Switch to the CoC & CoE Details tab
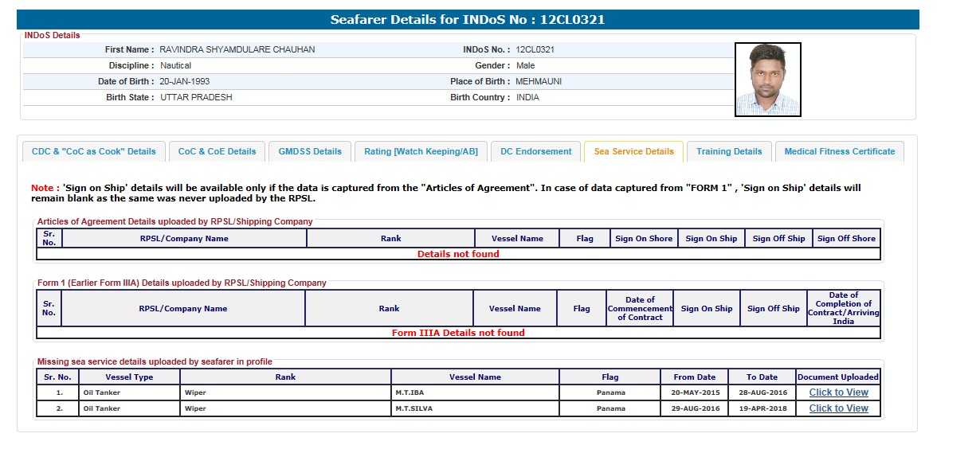The height and width of the screenshot is (453, 980). (x=217, y=151)
